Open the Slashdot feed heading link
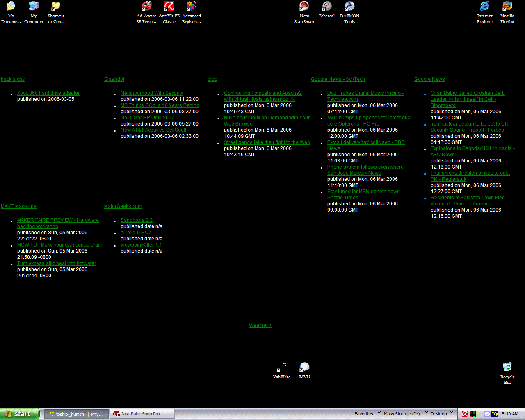525x420 pixels. [114, 79]
